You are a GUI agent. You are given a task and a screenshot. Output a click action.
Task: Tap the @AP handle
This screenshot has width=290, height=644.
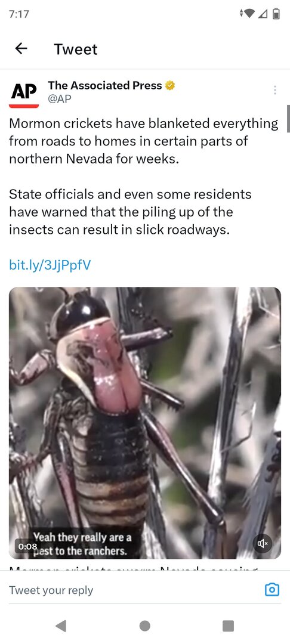pyautogui.click(x=60, y=98)
